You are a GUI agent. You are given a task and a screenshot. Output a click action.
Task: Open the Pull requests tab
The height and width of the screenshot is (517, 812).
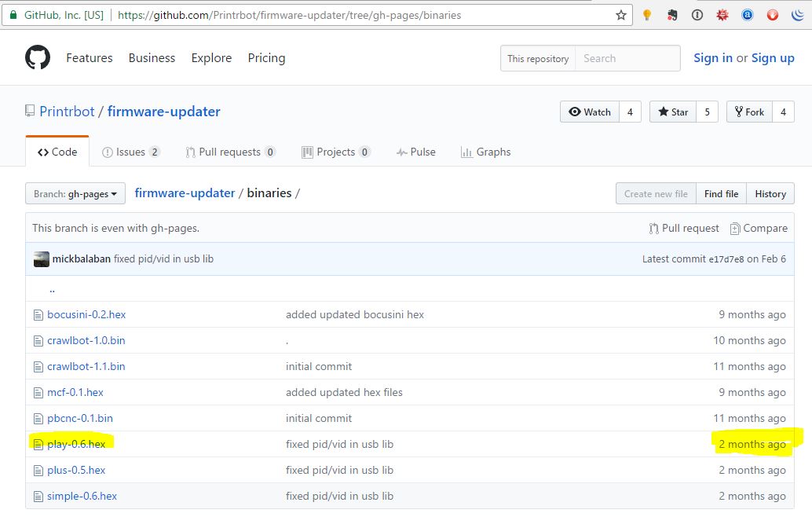click(230, 152)
